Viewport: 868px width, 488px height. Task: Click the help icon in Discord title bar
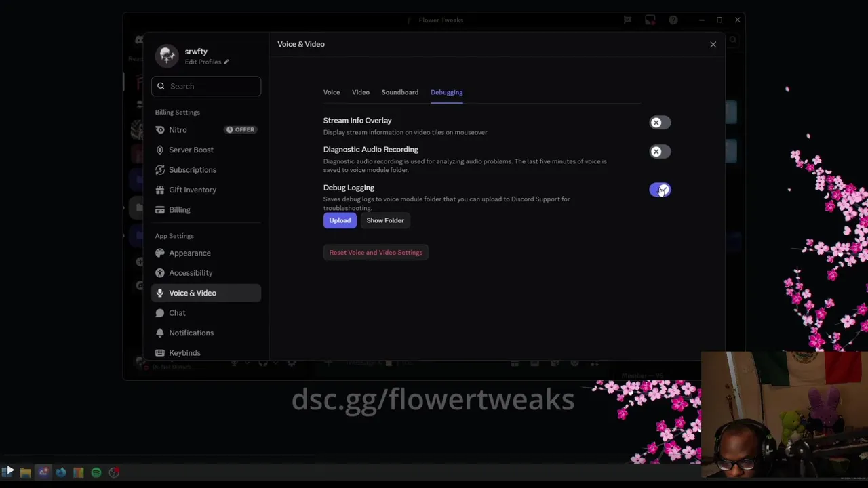673,20
